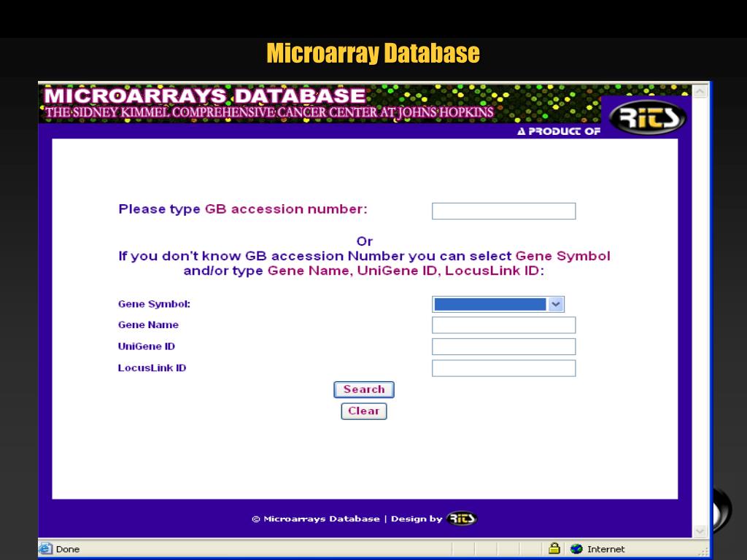Screen dimensions: 747x560
Task: Click the 'Internet' status bar text
Action: coord(606,549)
